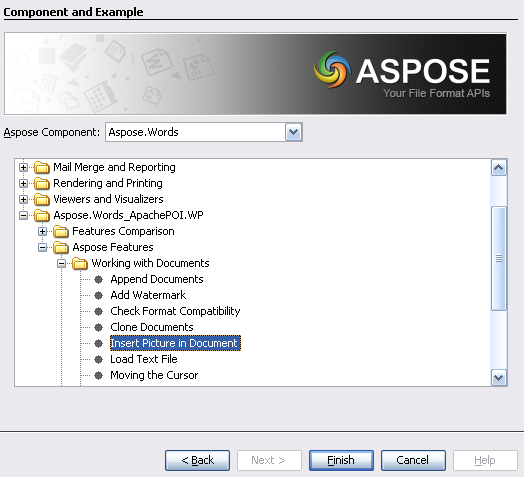524x477 pixels.
Task: Select the Append Documents example
Action: pyautogui.click(x=157, y=279)
